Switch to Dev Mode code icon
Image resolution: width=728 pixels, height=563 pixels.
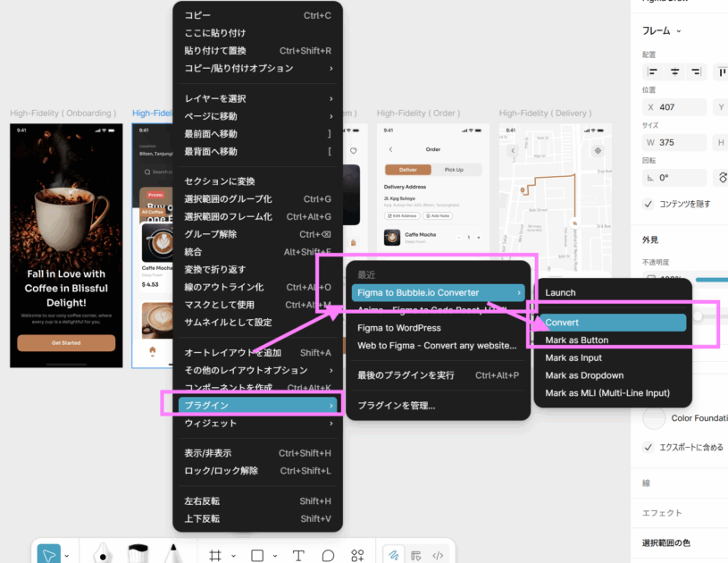tap(438, 556)
